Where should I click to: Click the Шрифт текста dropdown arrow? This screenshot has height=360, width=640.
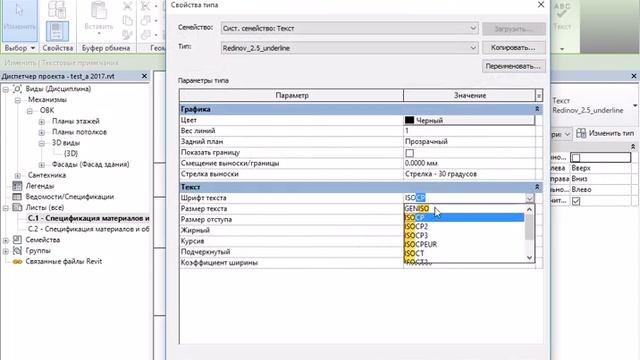(x=529, y=198)
